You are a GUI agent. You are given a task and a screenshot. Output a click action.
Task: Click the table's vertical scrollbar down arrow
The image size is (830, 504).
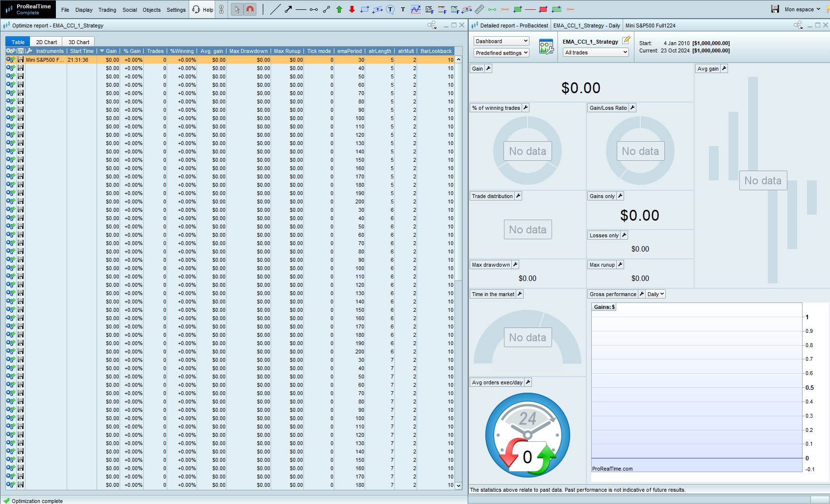pyautogui.click(x=458, y=486)
